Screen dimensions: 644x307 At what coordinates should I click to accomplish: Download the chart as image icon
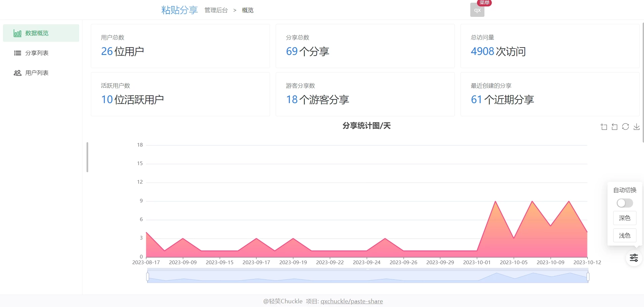pyautogui.click(x=637, y=127)
